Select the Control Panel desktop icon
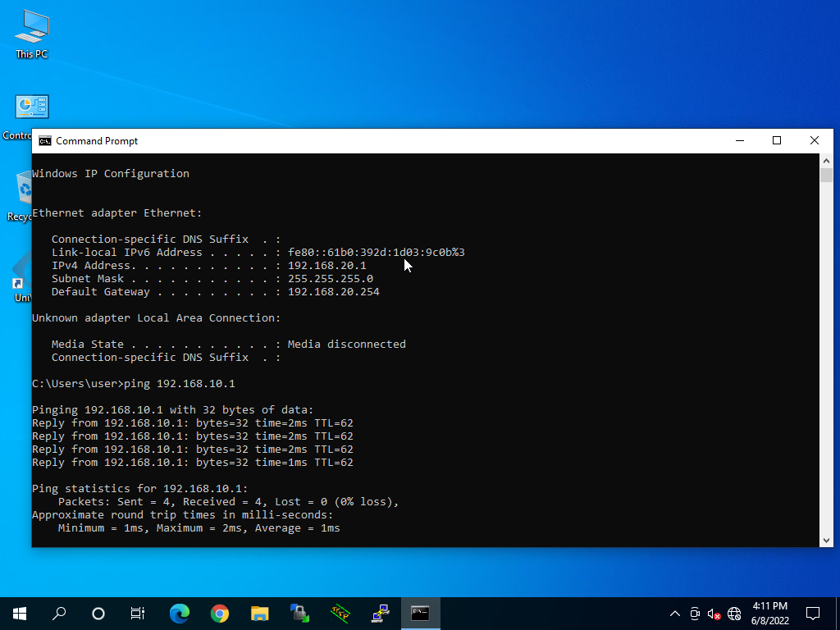The image size is (840, 630). point(30,107)
